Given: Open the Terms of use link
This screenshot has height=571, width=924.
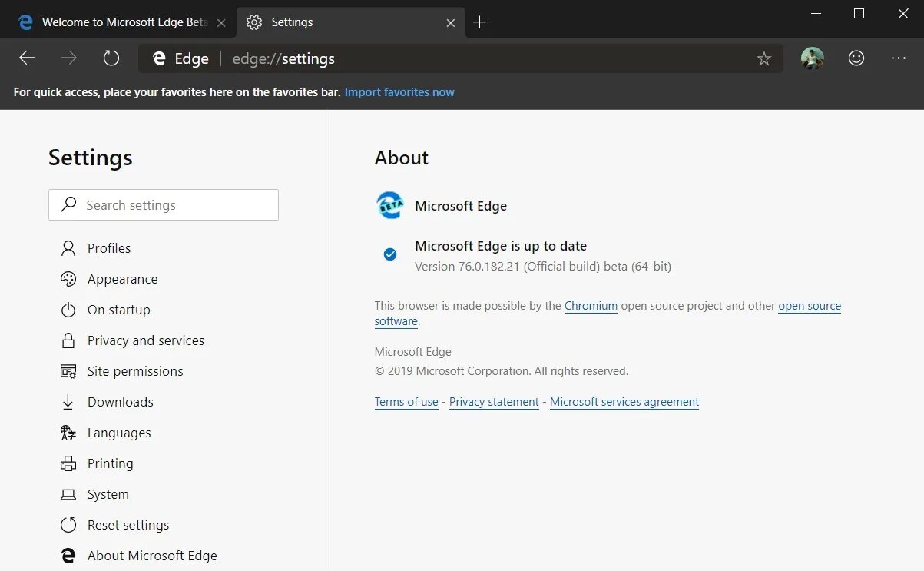Looking at the screenshot, I should tap(406, 402).
